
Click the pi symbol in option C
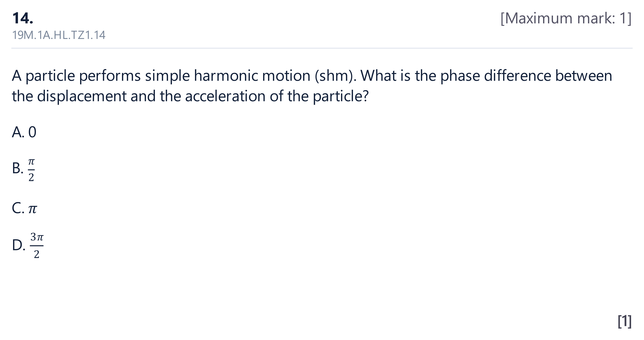pos(33,209)
